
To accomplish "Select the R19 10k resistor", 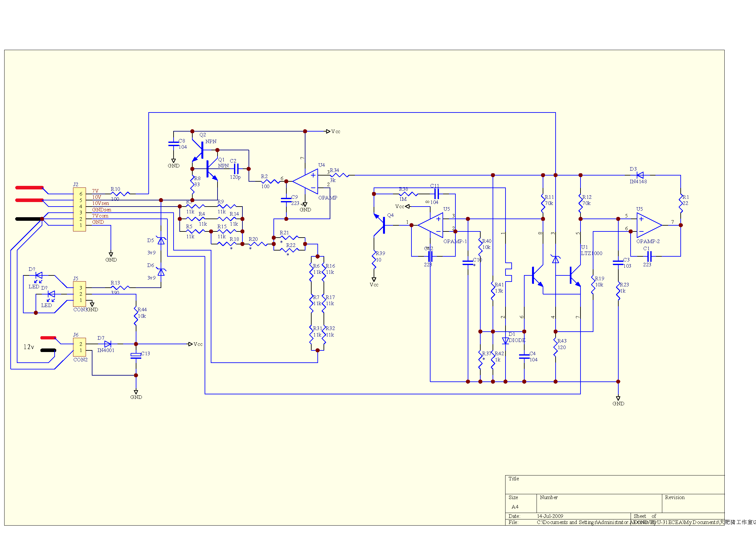I will click(x=593, y=285).
